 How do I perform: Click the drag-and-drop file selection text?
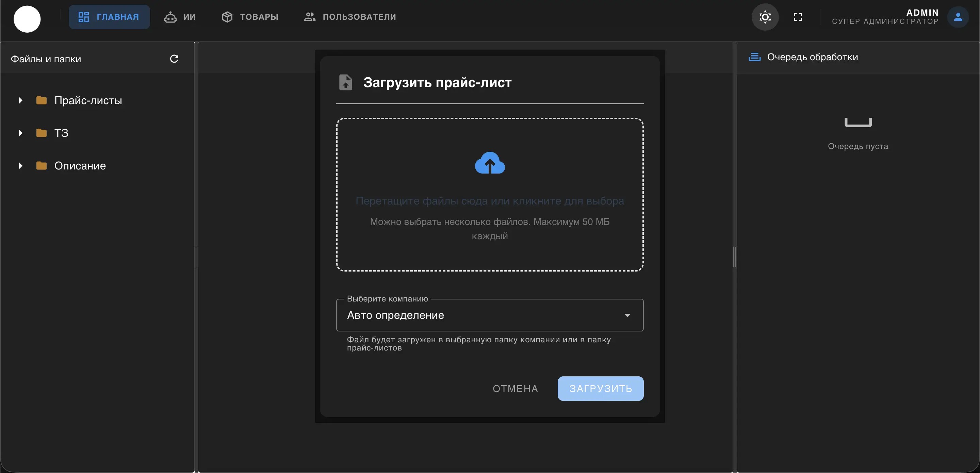pyautogui.click(x=490, y=201)
